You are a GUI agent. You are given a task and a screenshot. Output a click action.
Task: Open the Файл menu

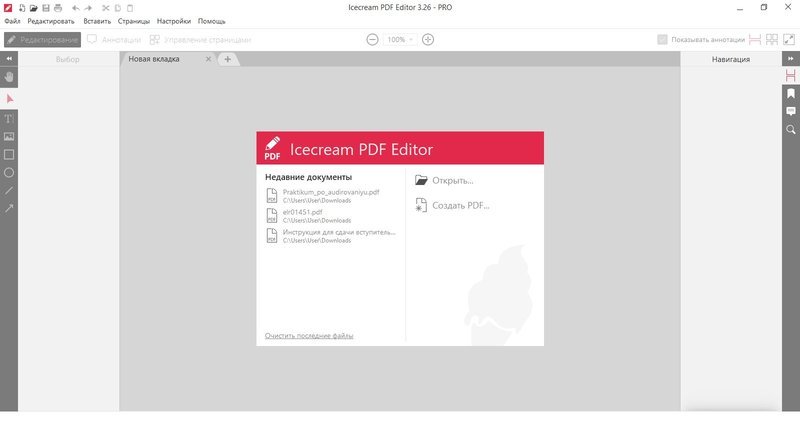point(12,21)
